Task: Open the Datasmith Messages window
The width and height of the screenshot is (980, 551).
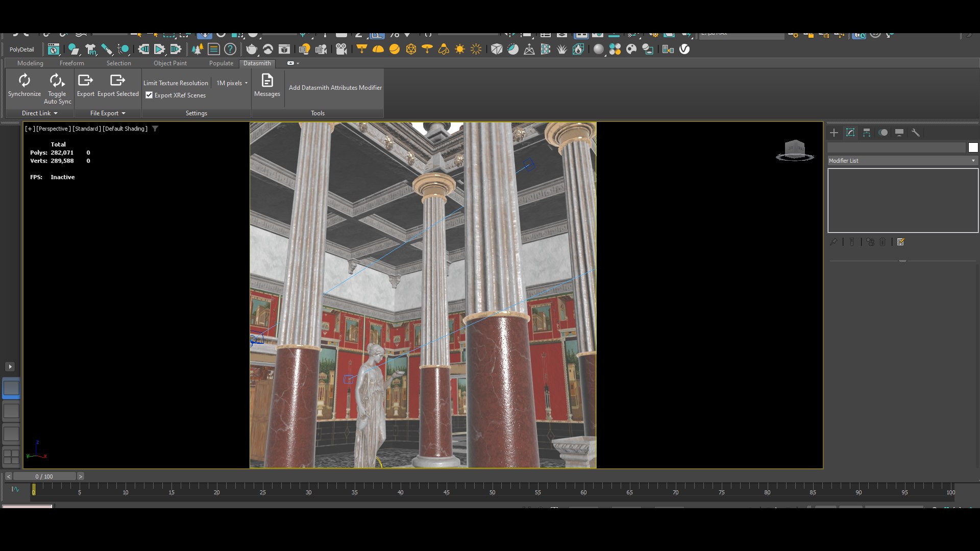Action: (x=267, y=85)
